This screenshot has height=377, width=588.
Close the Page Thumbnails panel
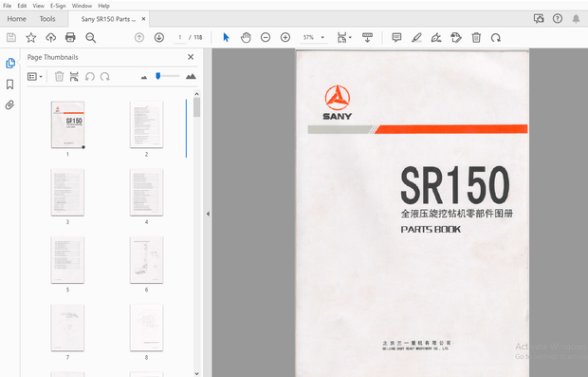pos(191,57)
